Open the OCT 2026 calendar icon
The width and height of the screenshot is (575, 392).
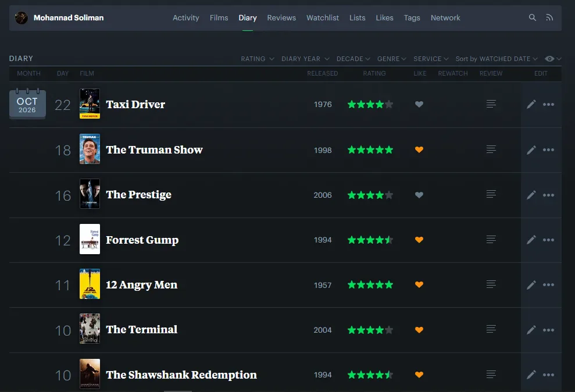click(x=27, y=104)
